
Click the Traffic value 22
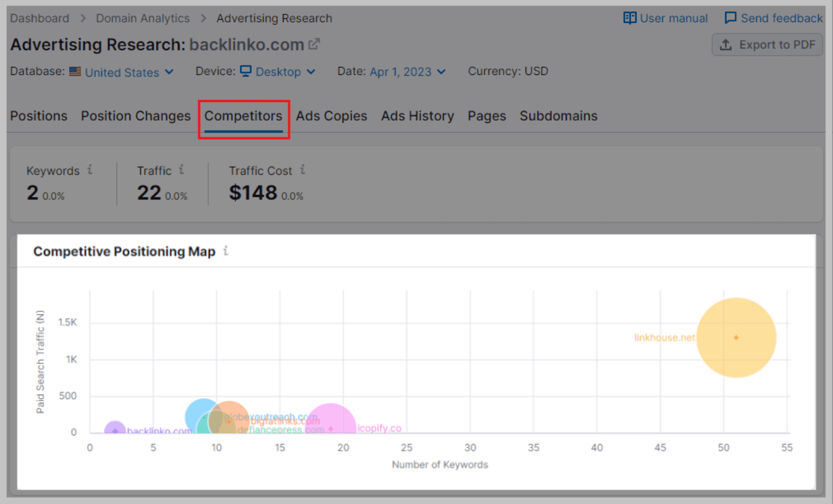149,193
